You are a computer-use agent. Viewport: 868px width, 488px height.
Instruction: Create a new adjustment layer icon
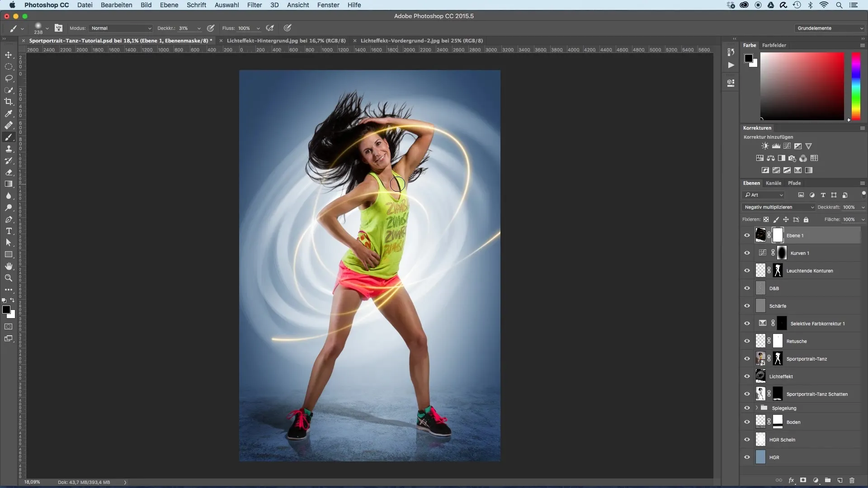click(816, 480)
